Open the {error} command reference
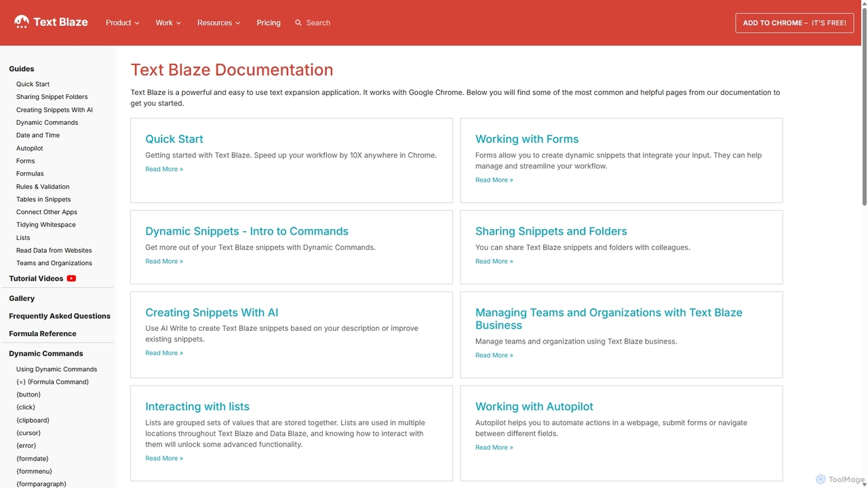 (x=26, y=446)
